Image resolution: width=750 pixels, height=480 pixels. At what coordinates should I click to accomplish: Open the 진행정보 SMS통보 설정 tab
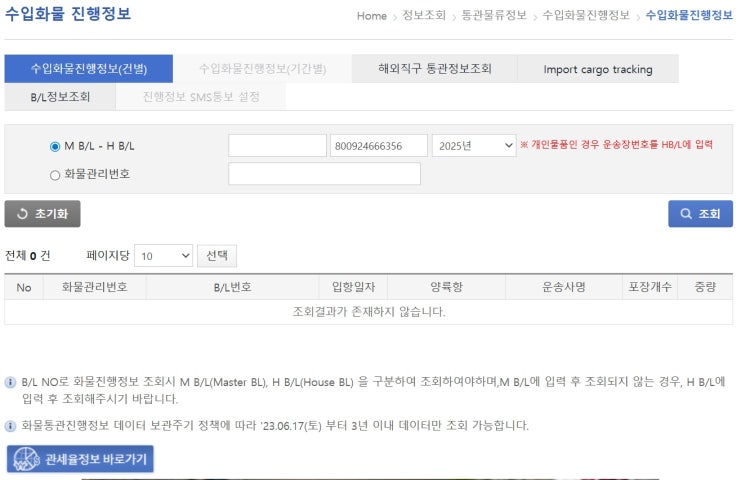[201, 97]
